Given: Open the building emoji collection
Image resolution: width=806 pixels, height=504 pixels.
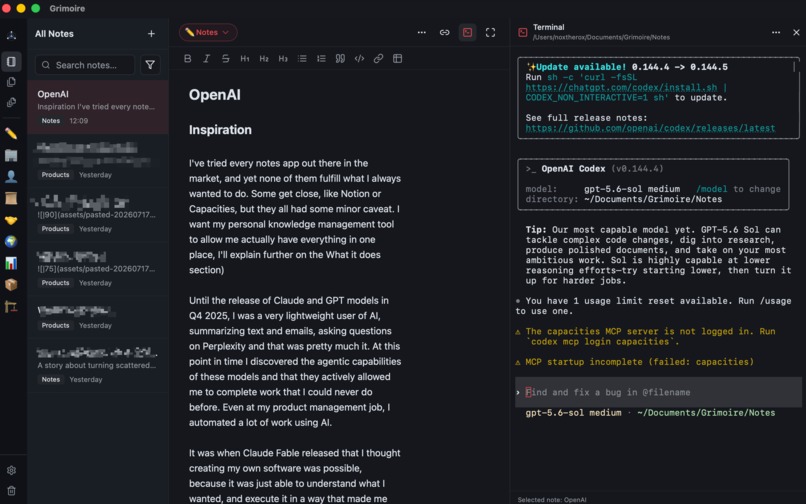Looking at the screenshot, I should 11,155.
